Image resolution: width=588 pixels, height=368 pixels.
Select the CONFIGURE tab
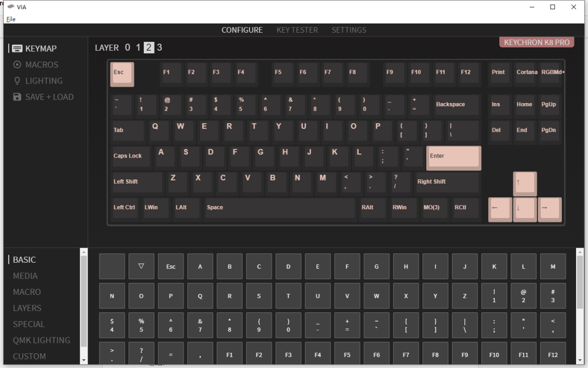(x=242, y=30)
